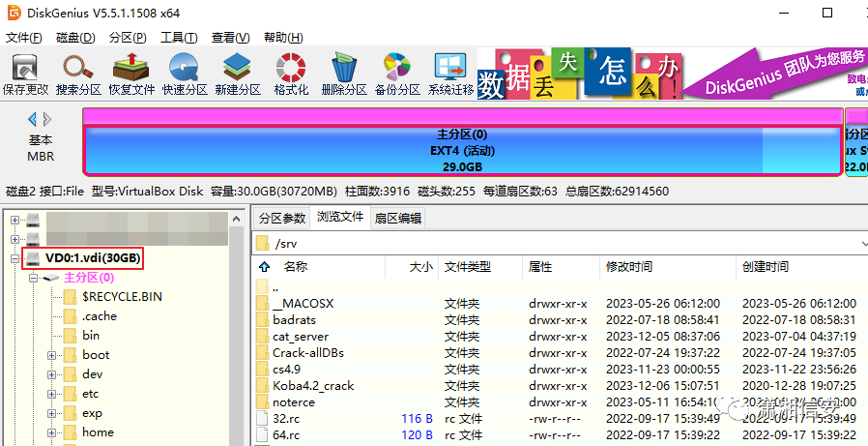868x446 pixels.
Task: Start System Migration (系统迁移)
Action: coord(450,74)
